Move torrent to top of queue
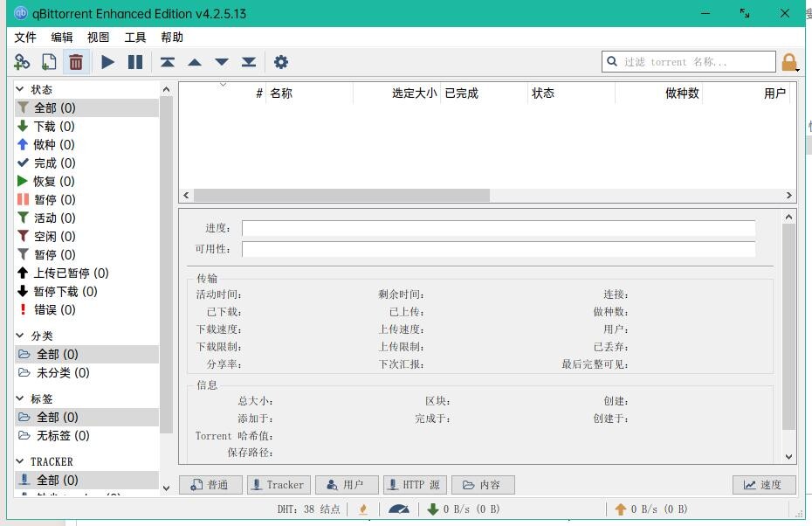Image resolution: width=812 pixels, height=526 pixels. pyautogui.click(x=168, y=62)
